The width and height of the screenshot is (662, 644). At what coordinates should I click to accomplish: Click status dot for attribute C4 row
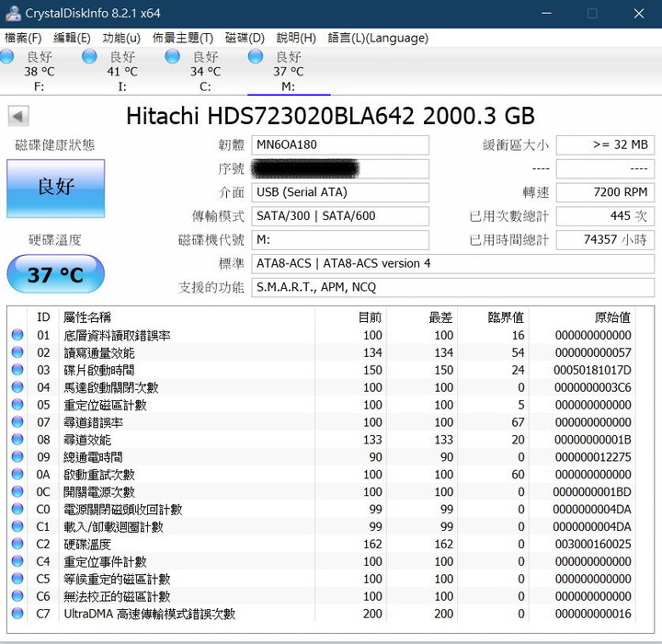tap(17, 561)
